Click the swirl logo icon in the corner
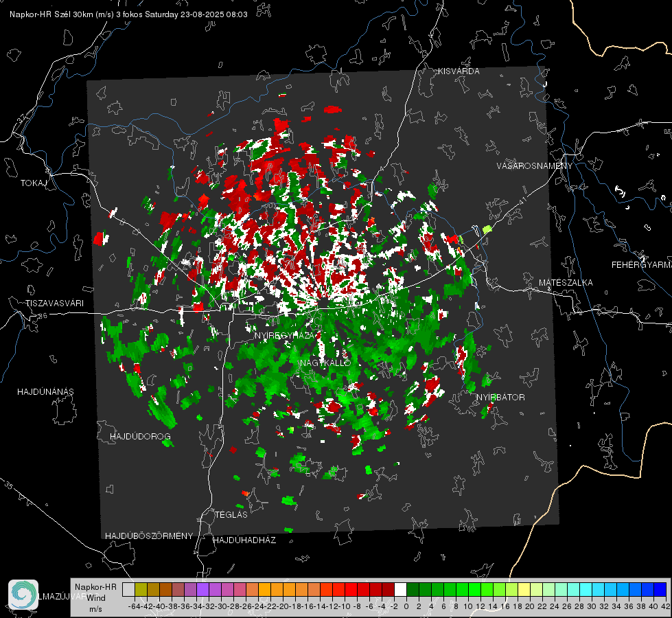Viewport: 672px width, 618px height. point(23,595)
